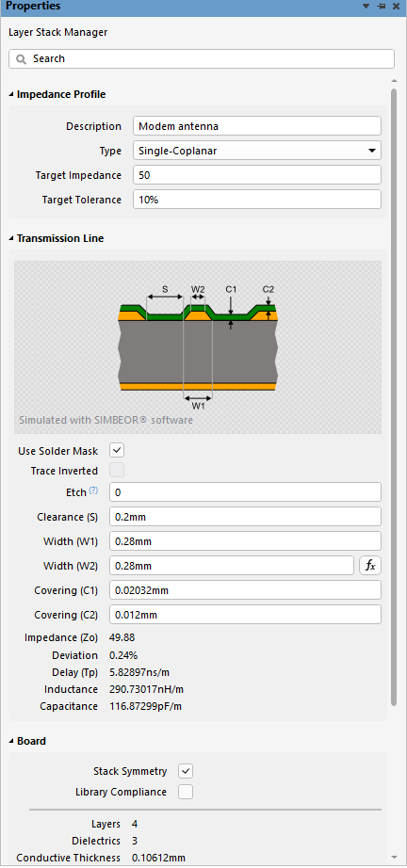This screenshot has height=868, width=407.
Task: Open the Type dropdown Single-Coplanar
Action: click(x=257, y=151)
